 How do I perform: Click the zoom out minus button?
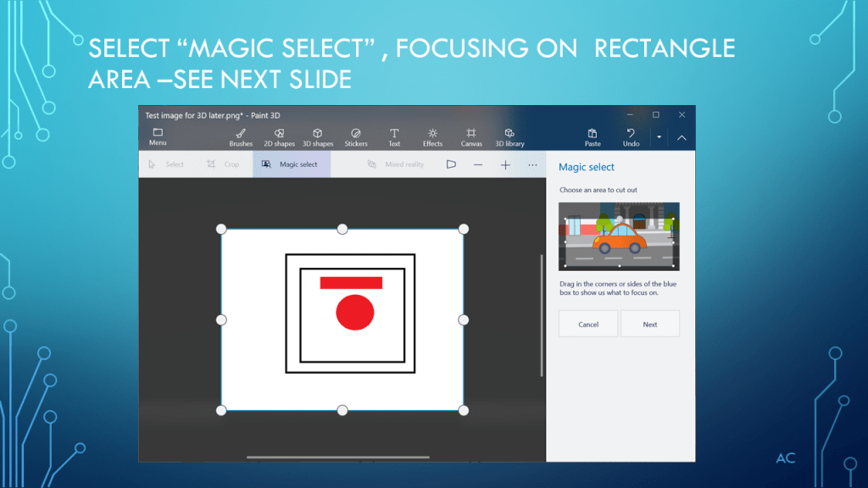(x=478, y=164)
